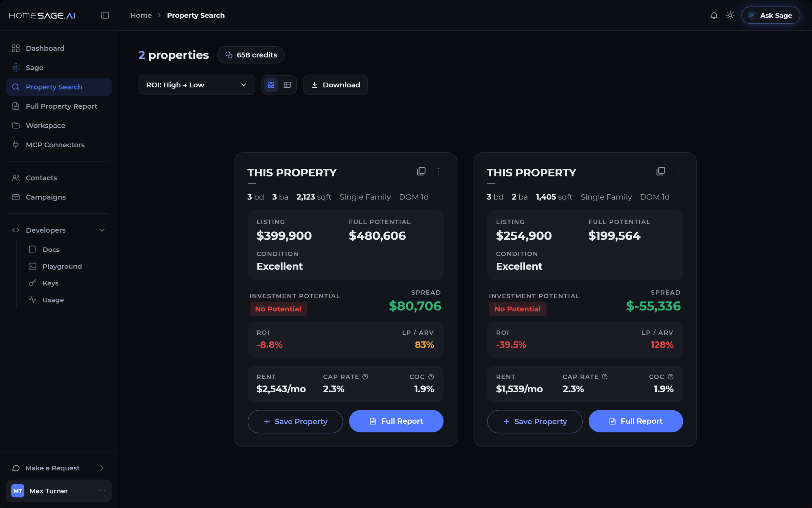Save Property for the $254,900 listing
Viewport: 812px width, 508px height.
point(535,421)
